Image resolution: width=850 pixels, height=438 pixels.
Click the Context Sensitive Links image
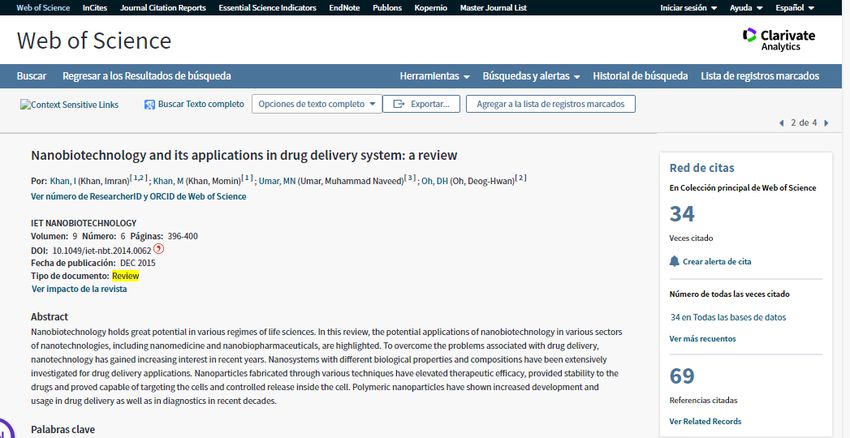(x=69, y=104)
